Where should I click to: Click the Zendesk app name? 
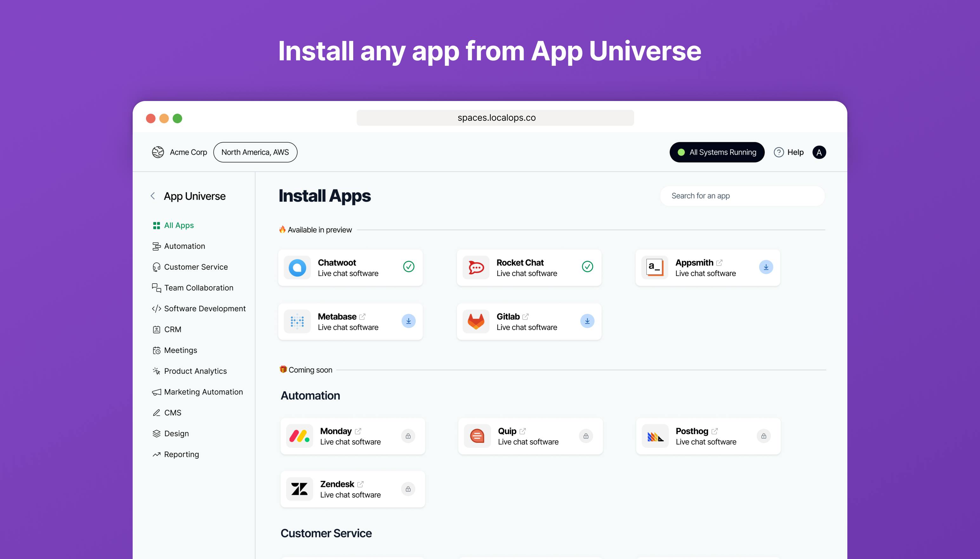[x=337, y=484]
